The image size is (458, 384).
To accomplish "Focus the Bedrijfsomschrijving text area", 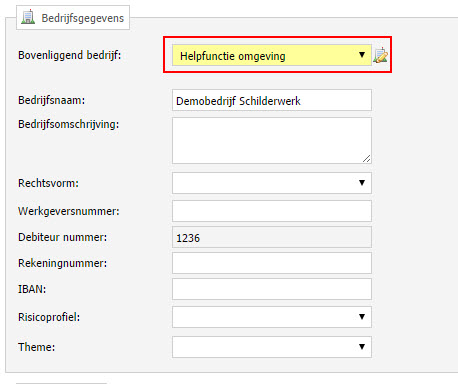I will (272, 140).
